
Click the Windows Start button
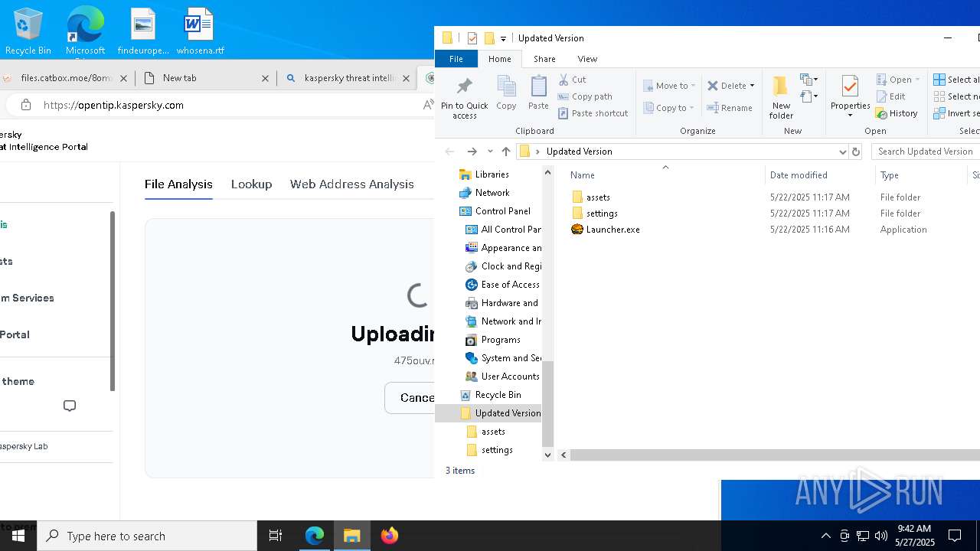tap(18, 536)
